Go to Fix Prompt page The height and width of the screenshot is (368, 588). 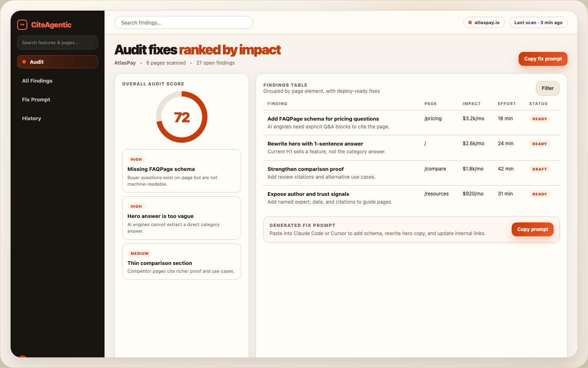click(58, 99)
